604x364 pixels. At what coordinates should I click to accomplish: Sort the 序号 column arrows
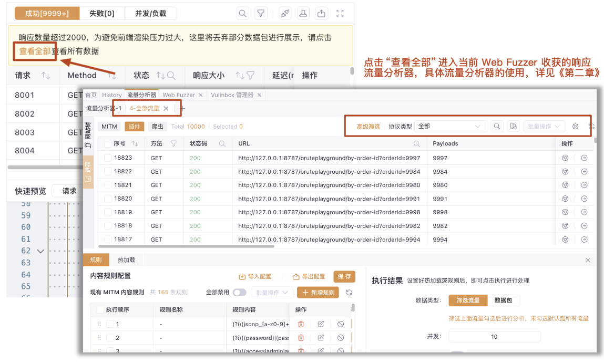click(x=135, y=143)
